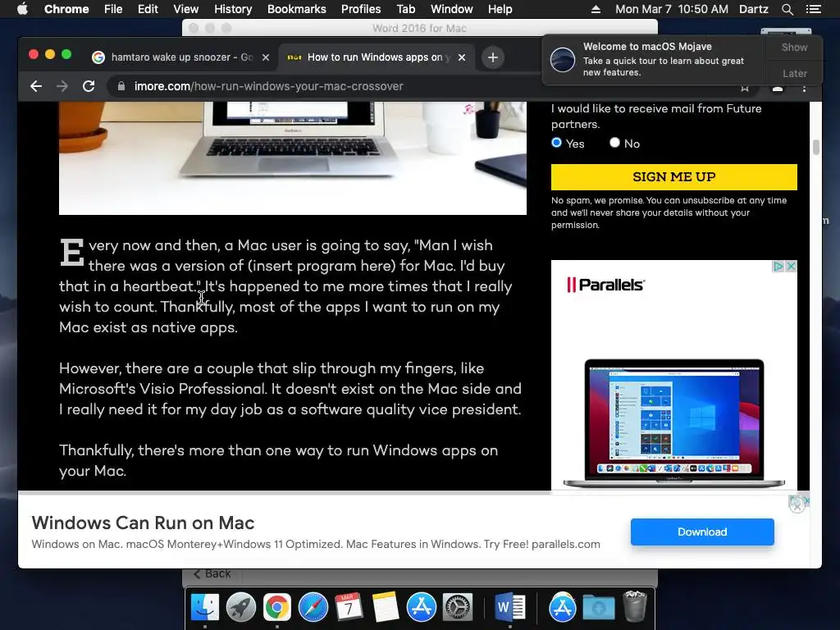The width and height of the screenshot is (840, 630).
Task: Open a new tab with plus button
Action: click(493, 57)
